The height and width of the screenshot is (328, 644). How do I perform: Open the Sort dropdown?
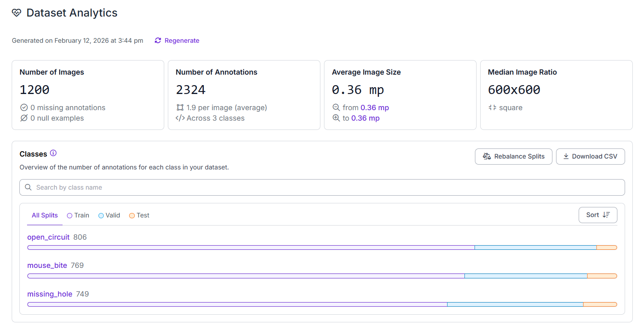[598, 215]
